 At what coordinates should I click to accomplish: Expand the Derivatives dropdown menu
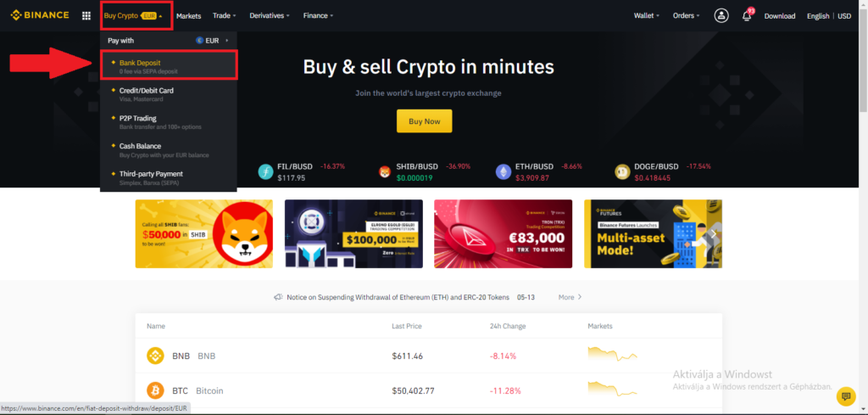pos(270,15)
